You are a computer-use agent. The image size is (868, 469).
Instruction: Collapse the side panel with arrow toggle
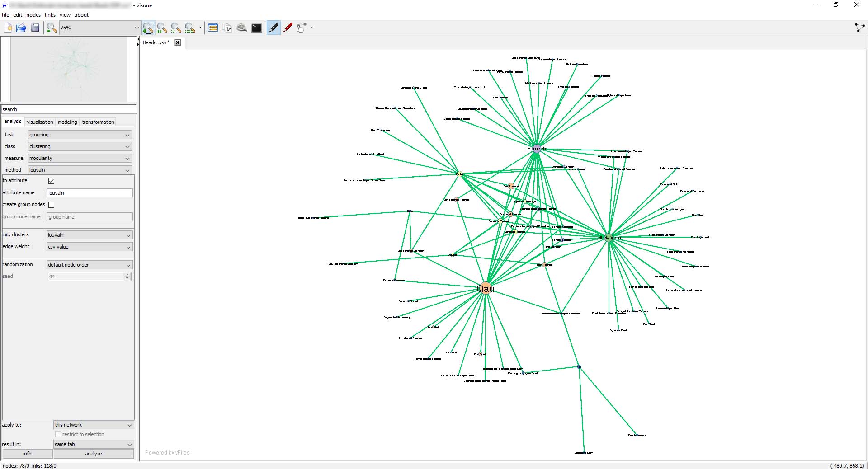click(138, 40)
